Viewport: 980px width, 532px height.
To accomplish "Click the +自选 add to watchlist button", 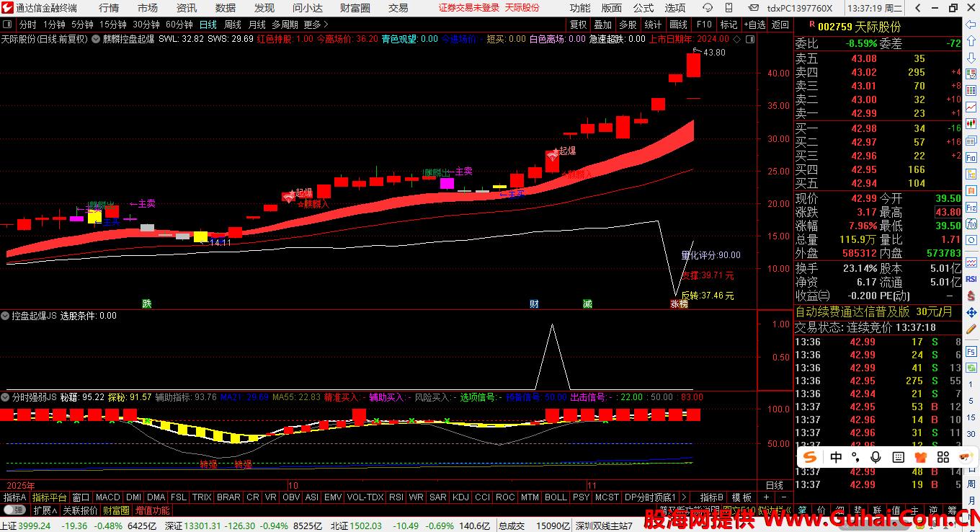I will 754,25.
